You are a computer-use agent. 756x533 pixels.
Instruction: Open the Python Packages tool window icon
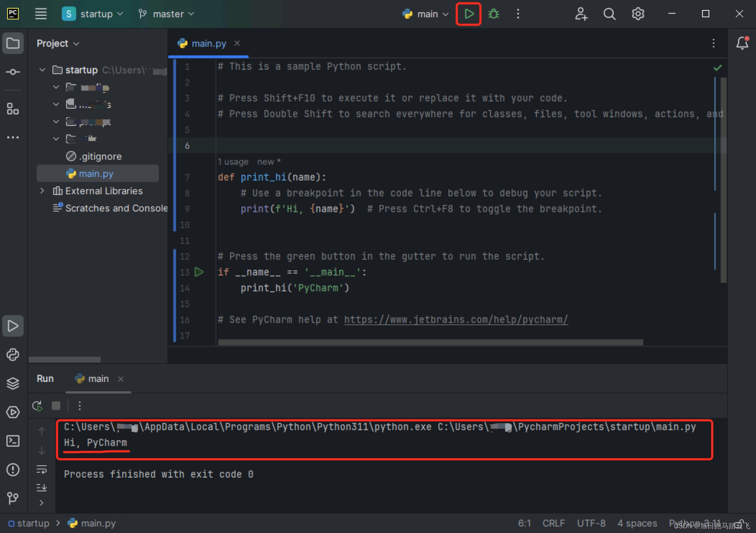click(13, 383)
